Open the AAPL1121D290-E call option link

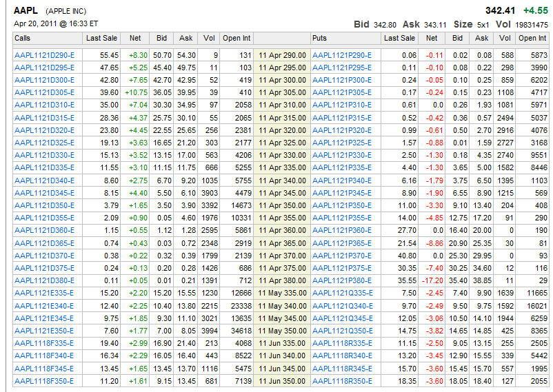(44, 54)
